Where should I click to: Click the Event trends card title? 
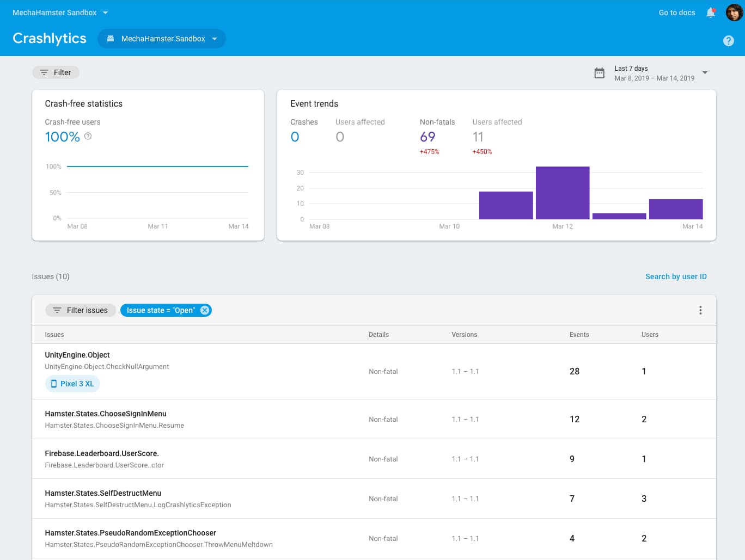314,103
